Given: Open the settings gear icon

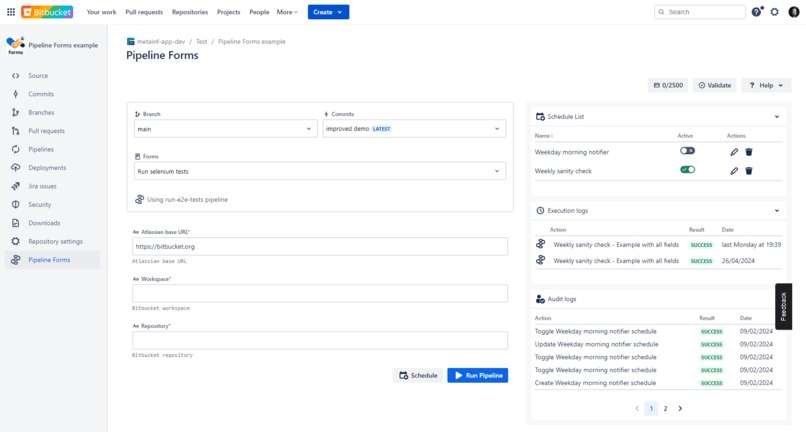Looking at the screenshot, I should [x=775, y=12].
